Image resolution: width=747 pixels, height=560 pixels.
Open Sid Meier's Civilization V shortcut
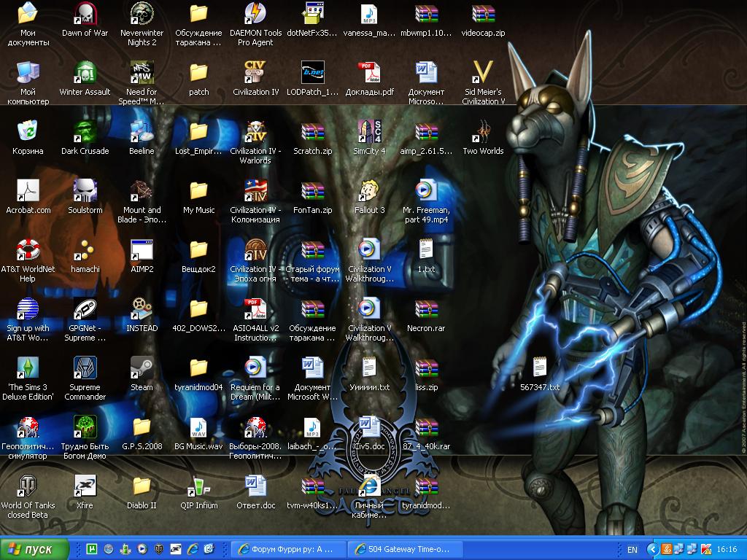(483, 74)
